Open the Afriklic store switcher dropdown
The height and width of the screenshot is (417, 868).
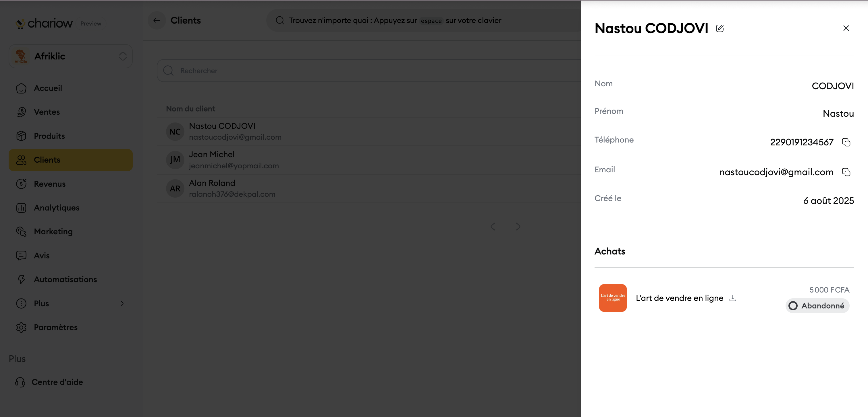pyautogui.click(x=70, y=56)
